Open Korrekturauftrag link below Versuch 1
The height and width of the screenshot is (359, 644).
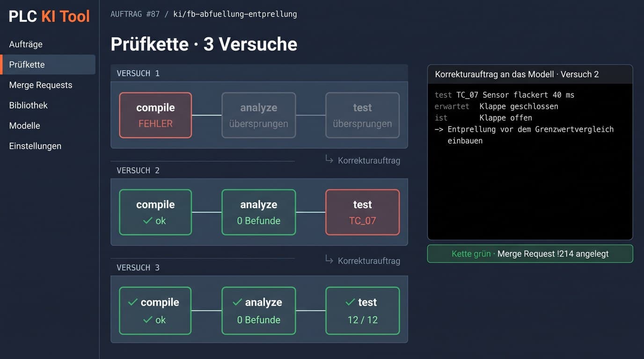click(x=369, y=160)
